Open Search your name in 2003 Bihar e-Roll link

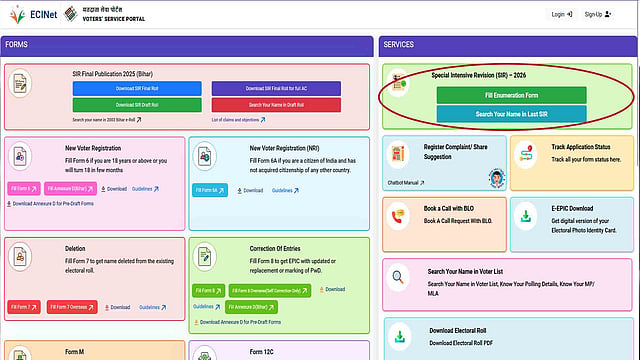(107, 120)
